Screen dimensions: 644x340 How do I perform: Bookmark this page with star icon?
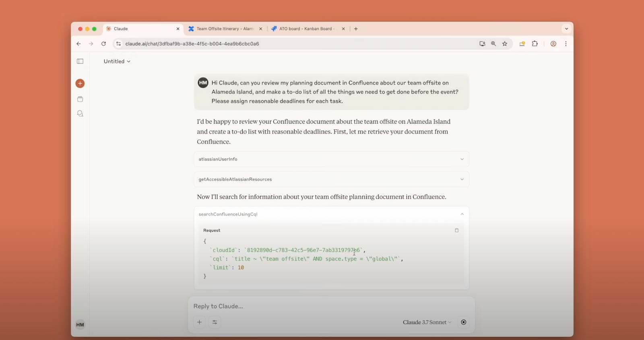[505, 44]
